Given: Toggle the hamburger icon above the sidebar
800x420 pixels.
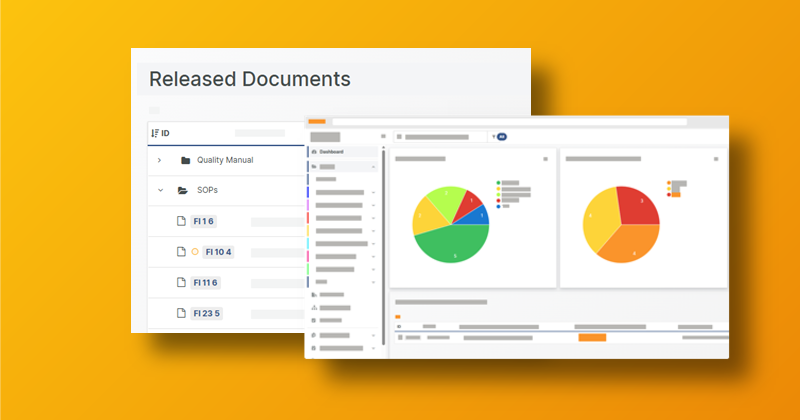Looking at the screenshot, I should pos(383,136).
